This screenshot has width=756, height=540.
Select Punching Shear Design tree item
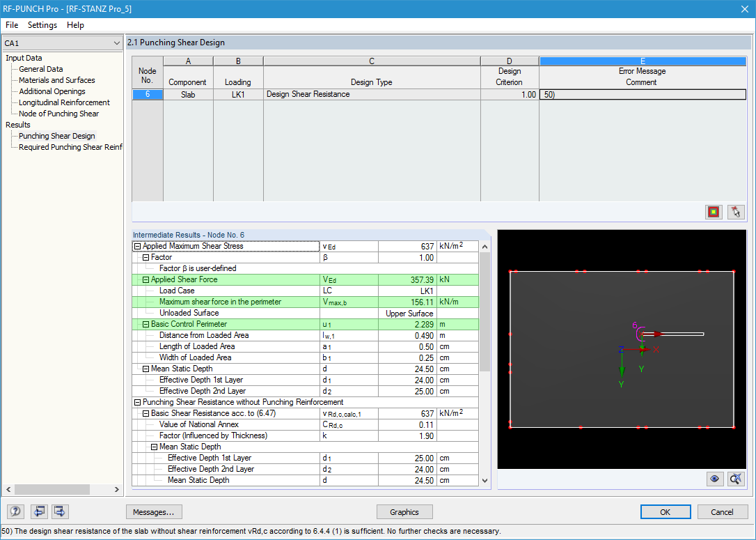click(x=57, y=136)
